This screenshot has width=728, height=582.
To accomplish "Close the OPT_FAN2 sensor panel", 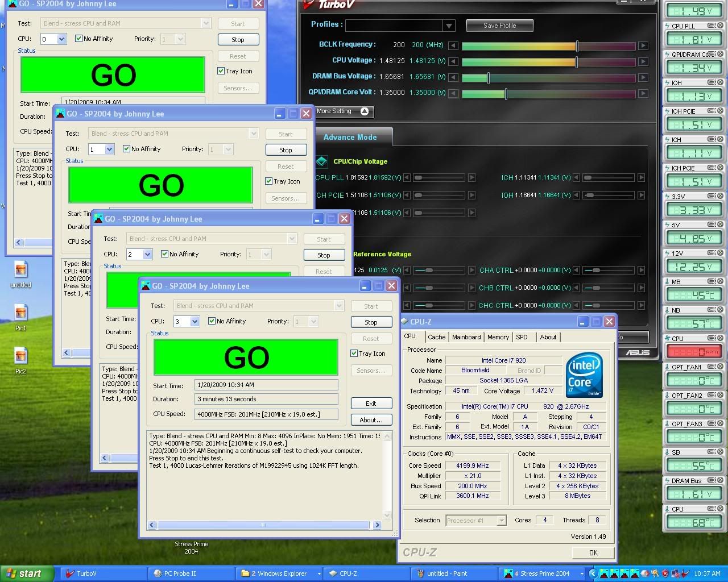I will click(720, 395).
